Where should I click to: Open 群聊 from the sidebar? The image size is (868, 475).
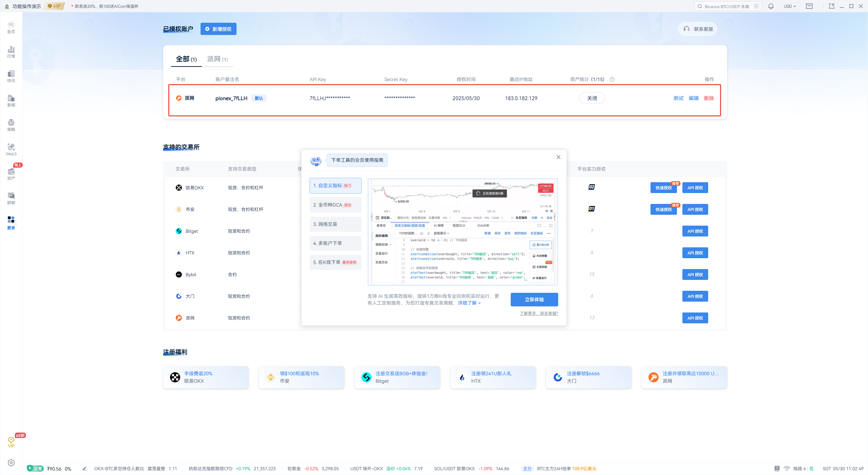pos(11,197)
